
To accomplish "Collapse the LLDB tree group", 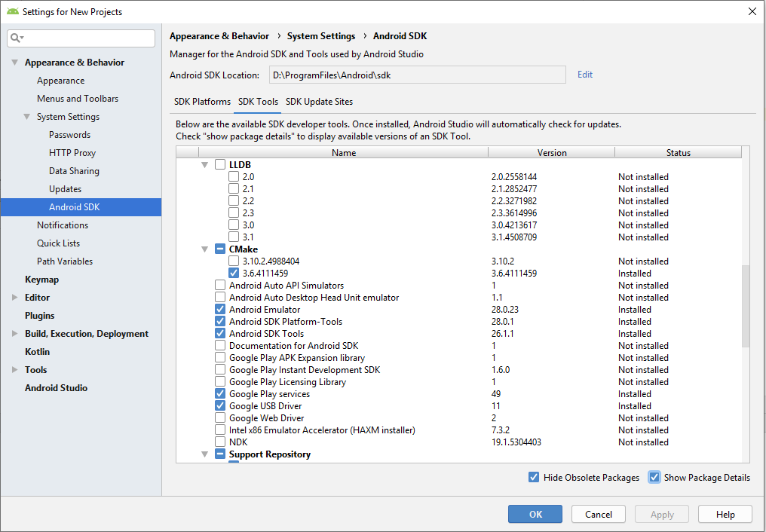I will [x=205, y=165].
